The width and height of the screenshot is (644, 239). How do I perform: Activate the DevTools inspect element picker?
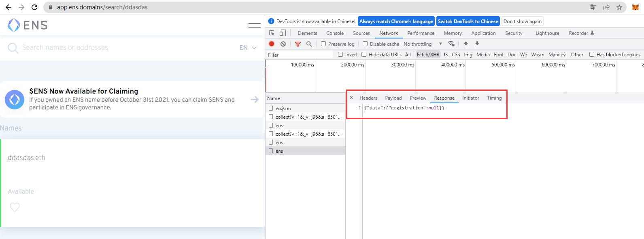pyautogui.click(x=272, y=33)
